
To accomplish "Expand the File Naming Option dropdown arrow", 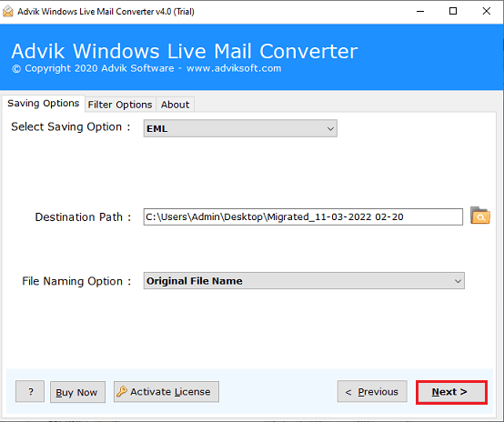I will tap(458, 281).
